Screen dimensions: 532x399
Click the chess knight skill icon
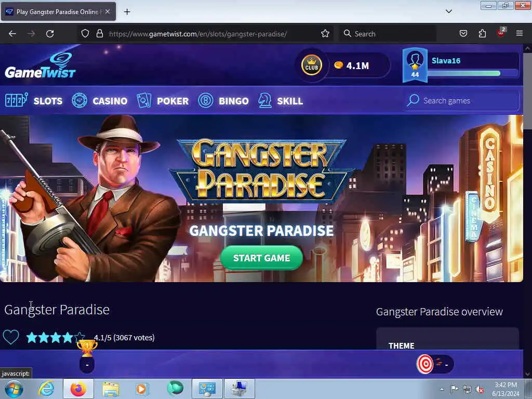pos(265,101)
